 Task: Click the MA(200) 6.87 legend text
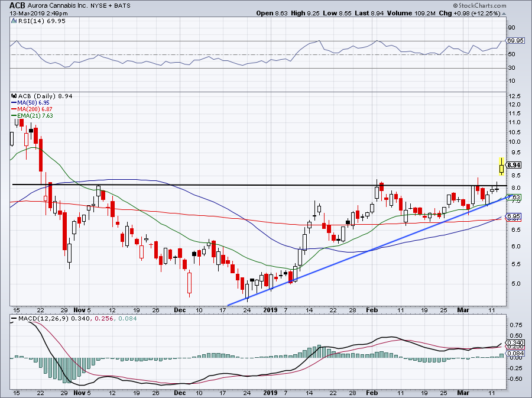pyautogui.click(x=35, y=109)
